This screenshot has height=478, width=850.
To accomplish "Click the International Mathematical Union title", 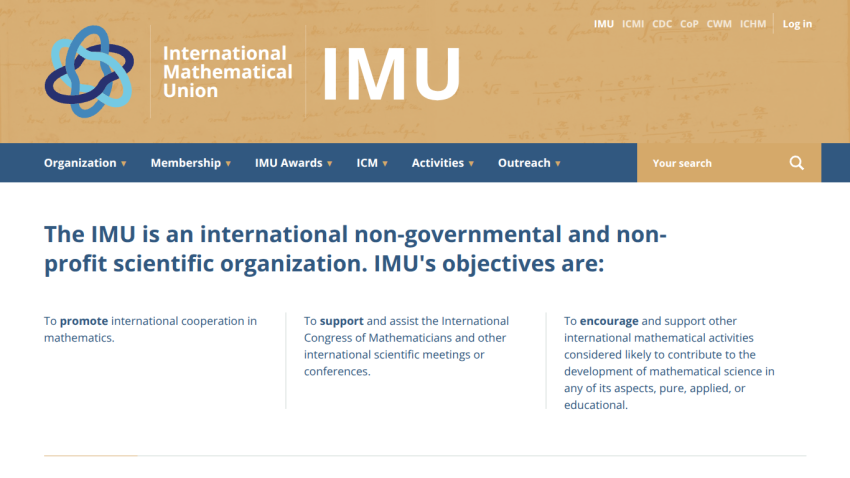I will pos(228,72).
